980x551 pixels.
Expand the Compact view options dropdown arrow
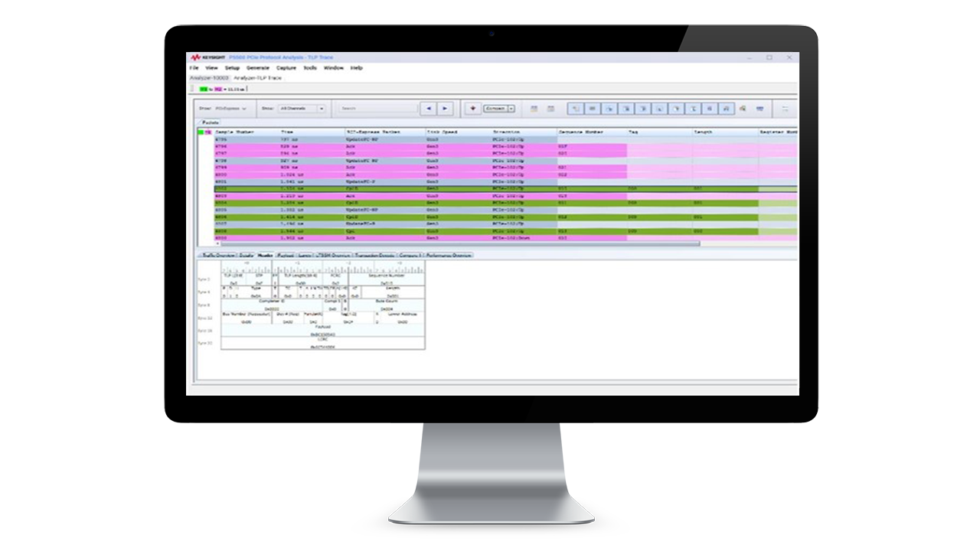(x=511, y=108)
